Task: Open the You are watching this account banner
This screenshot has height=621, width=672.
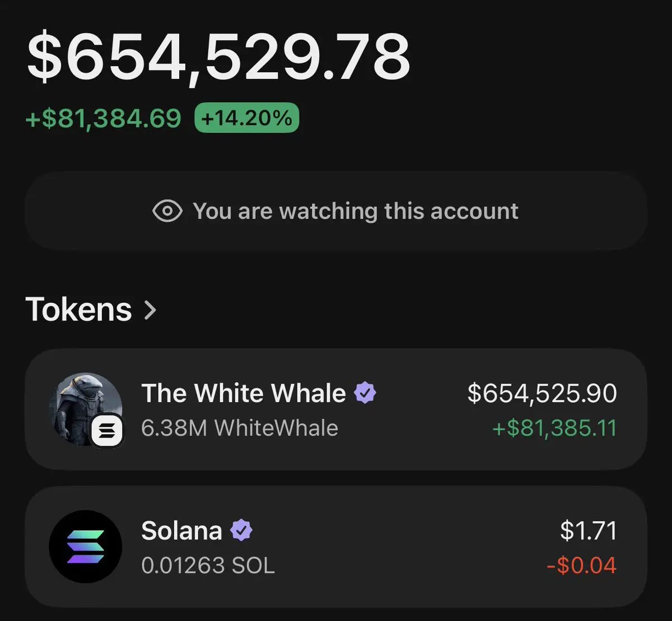Action: (336, 211)
